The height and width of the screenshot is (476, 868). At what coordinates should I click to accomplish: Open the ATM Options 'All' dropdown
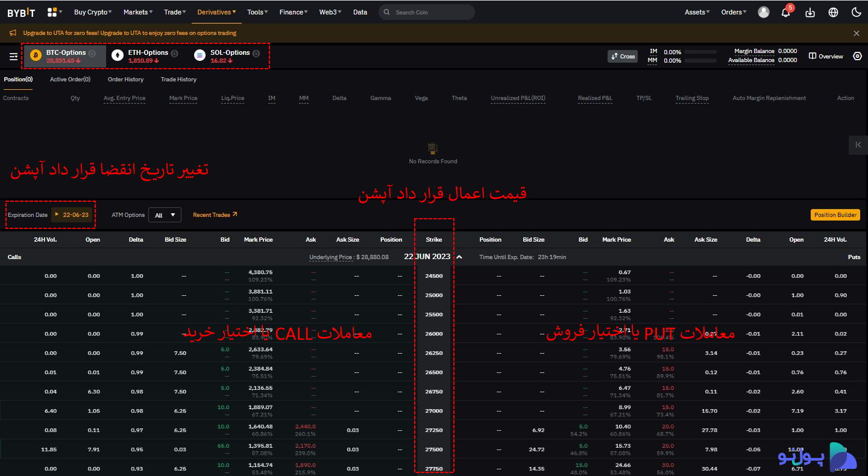click(x=165, y=215)
